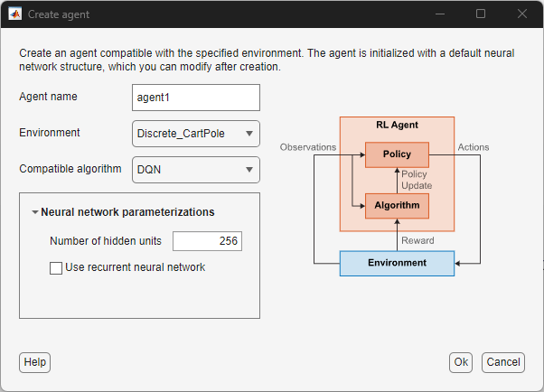Confirm agent creation with Ok
The image size is (544, 392).
461,362
